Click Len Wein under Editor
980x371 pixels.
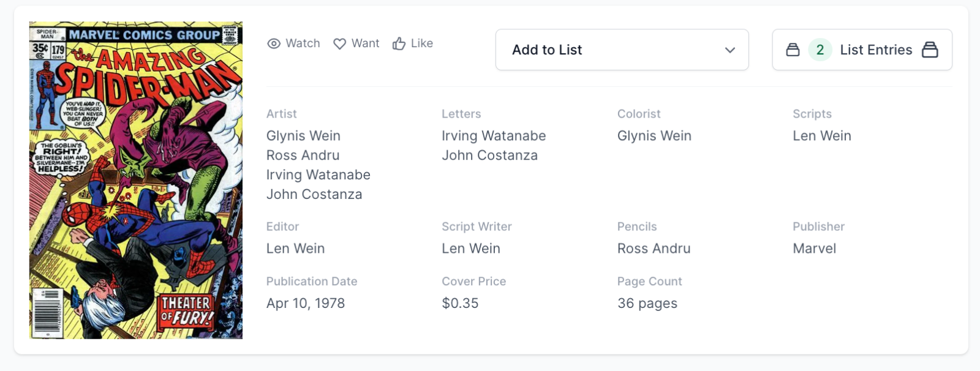click(295, 249)
